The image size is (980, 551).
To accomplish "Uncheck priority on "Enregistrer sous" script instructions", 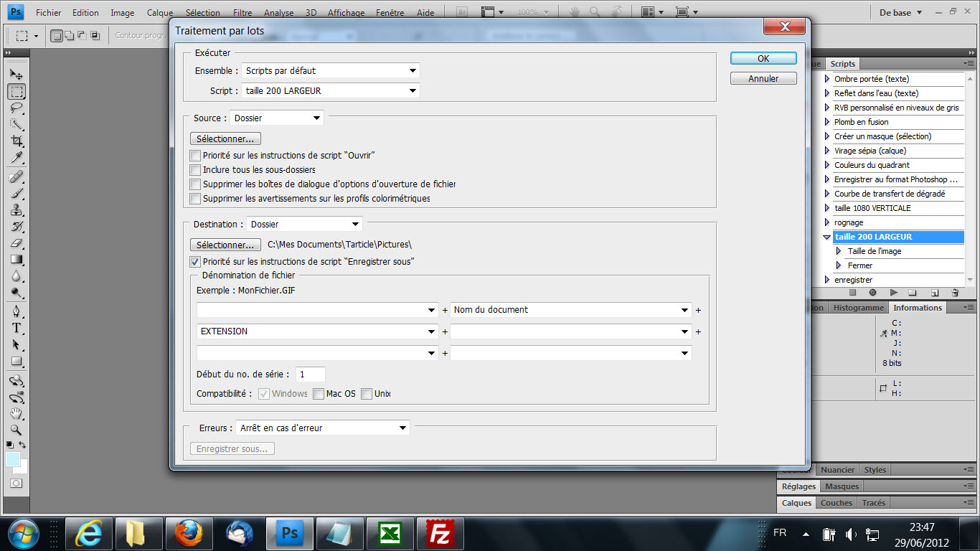I will (x=195, y=262).
